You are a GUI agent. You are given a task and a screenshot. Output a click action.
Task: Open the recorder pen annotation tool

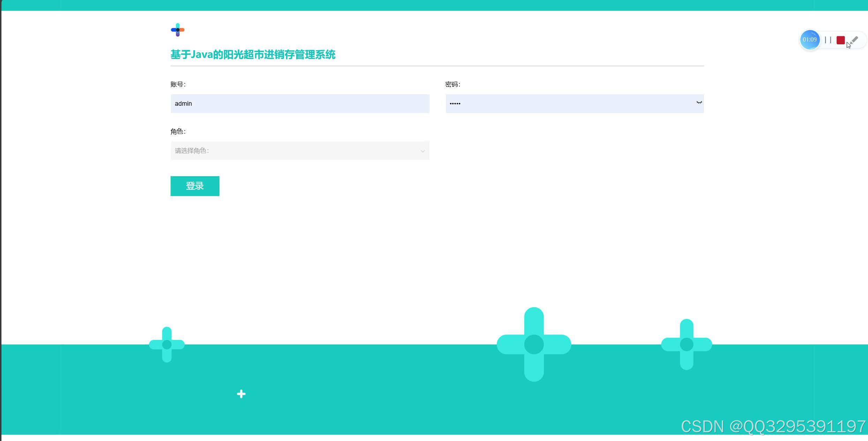pyautogui.click(x=854, y=40)
